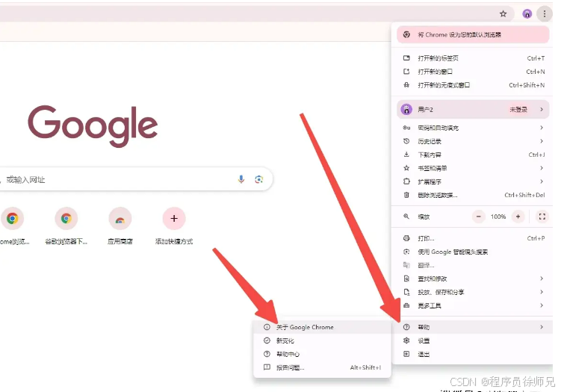Click the extensions puzzle icon
561x392 pixels.
406,181
